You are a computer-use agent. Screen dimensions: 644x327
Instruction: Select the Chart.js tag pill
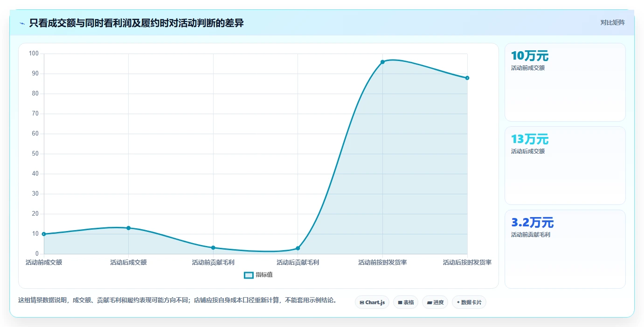tap(372, 302)
